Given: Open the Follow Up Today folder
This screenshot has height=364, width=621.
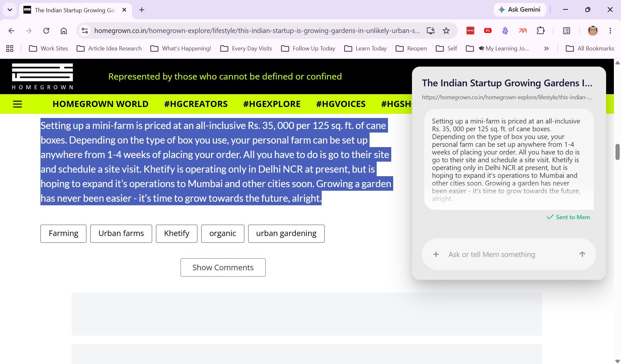Looking at the screenshot, I should point(308,48).
